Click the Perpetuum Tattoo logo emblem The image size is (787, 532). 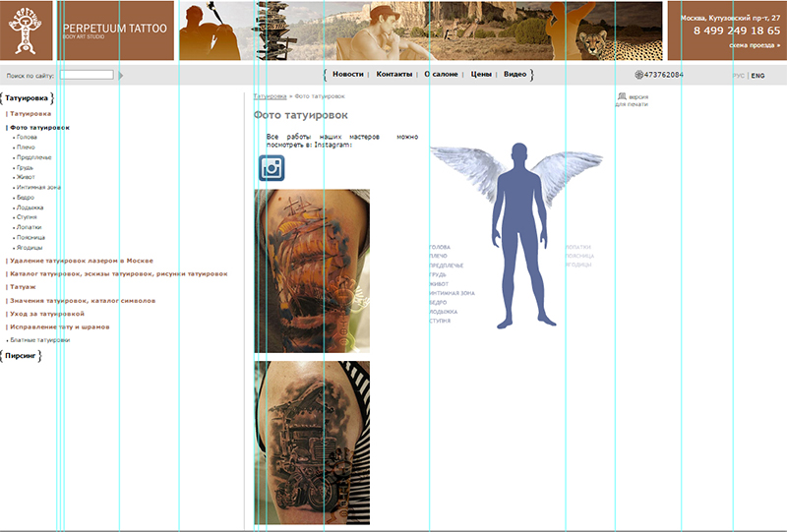27,30
